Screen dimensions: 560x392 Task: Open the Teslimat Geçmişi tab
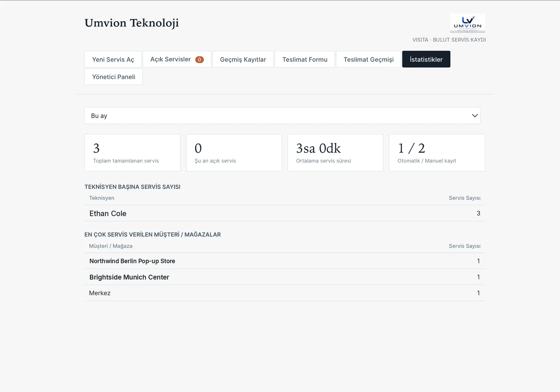(x=369, y=59)
